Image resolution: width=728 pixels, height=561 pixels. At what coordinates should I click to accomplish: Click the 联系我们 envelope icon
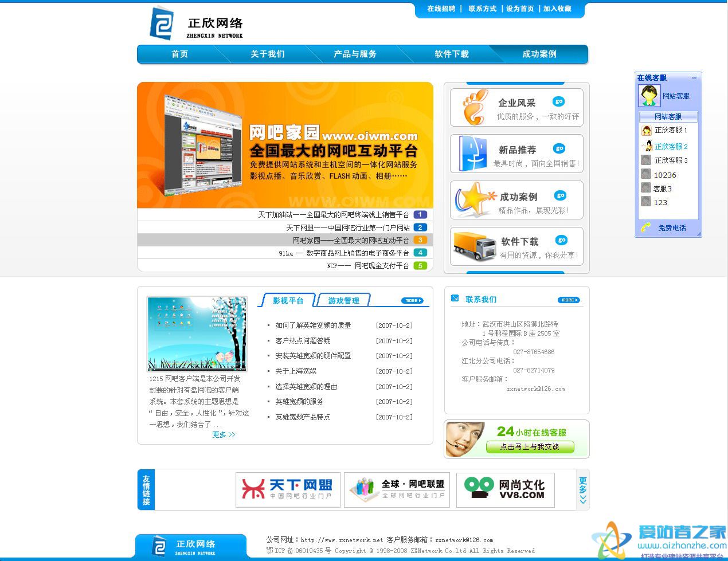click(x=456, y=299)
